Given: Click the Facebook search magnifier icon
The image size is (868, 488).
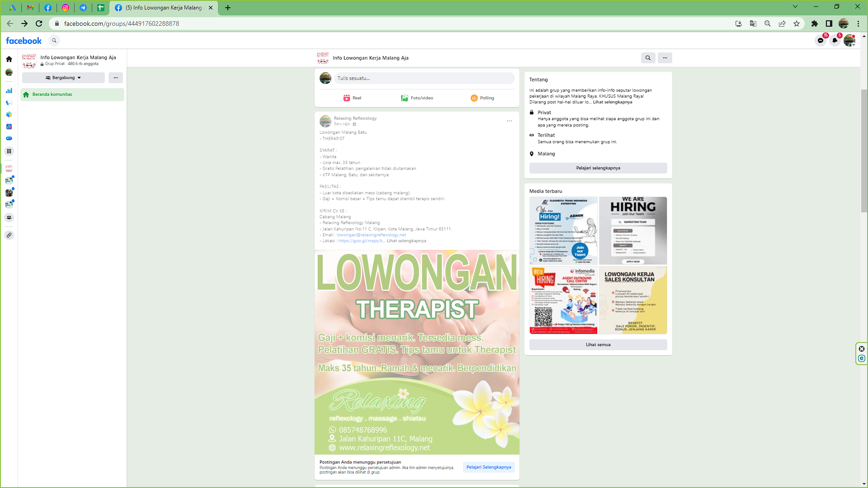Looking at the screenshot, I should (54, 41).
